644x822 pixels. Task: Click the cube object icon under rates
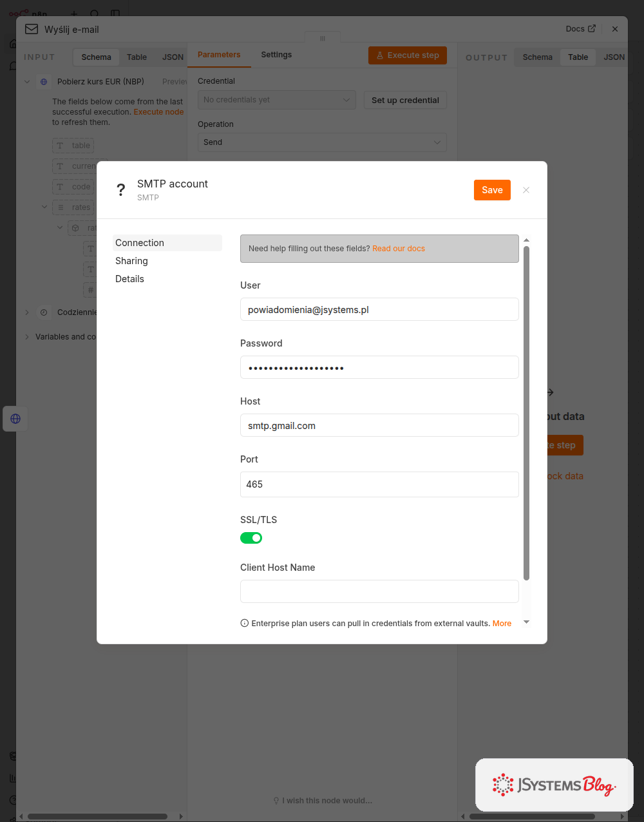point(75,228)
